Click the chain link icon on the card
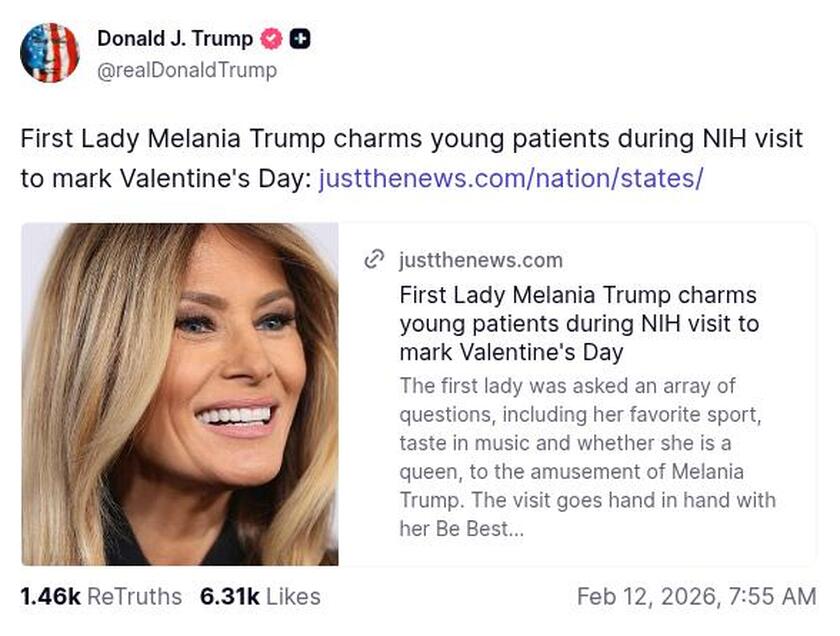Screen dimensions: 840x636 click(x=375, y=260)
